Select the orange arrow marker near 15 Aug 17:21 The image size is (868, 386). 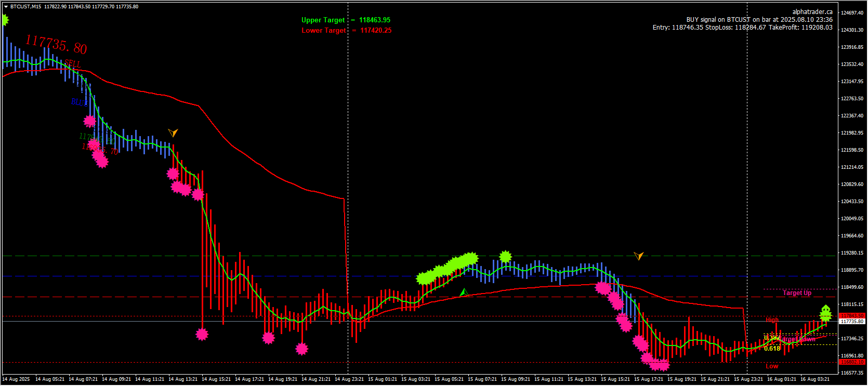click(x=639, y=256)
